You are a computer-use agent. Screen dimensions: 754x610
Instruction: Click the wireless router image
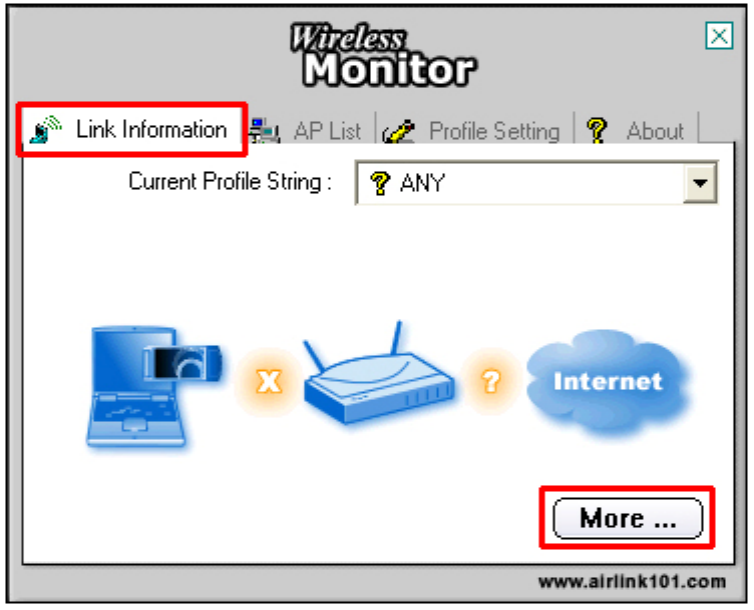379,373
